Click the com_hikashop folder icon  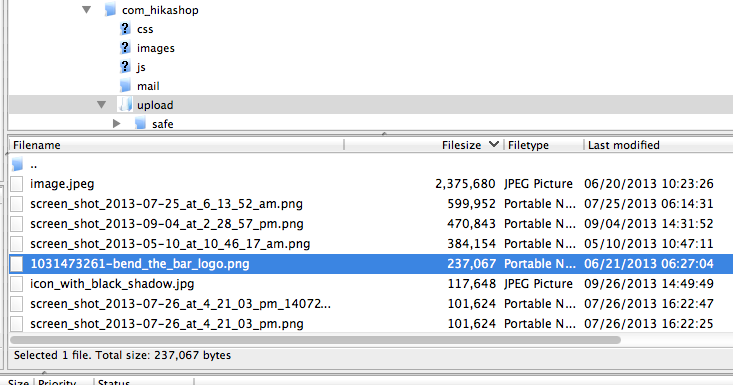[x=110, y=9]
